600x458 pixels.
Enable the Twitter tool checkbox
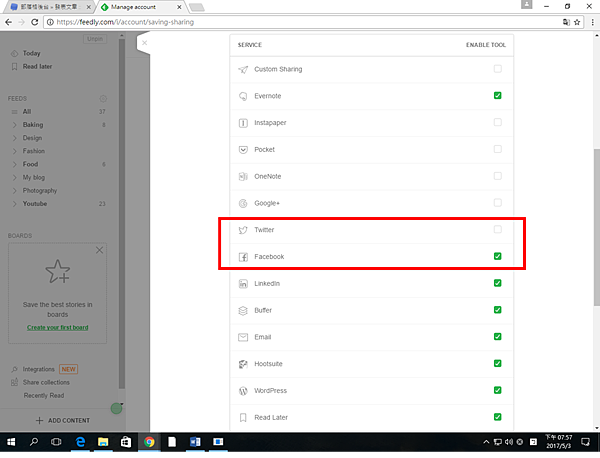tap(497, 230)
